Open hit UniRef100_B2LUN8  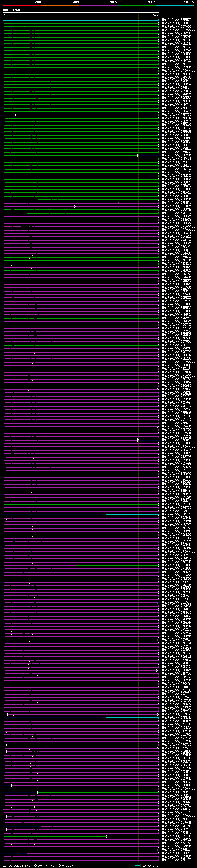click(176, 139)
